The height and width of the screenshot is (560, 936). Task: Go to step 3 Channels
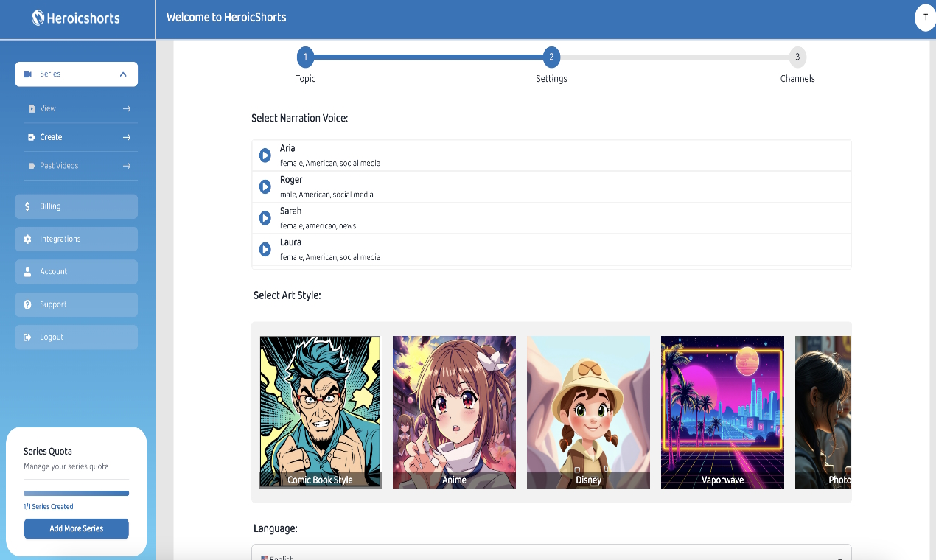[797, 57]
